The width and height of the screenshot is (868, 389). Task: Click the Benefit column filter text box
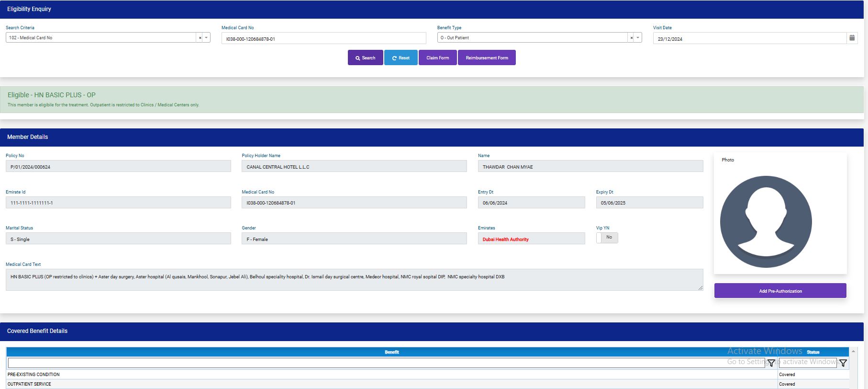point(386,363)
